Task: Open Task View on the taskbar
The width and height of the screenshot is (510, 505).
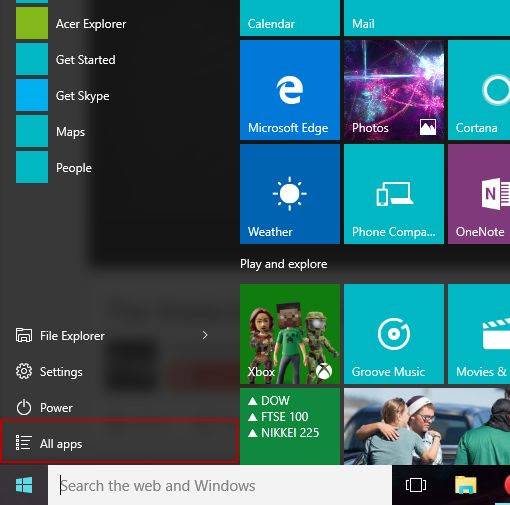Action: (416, 485)
